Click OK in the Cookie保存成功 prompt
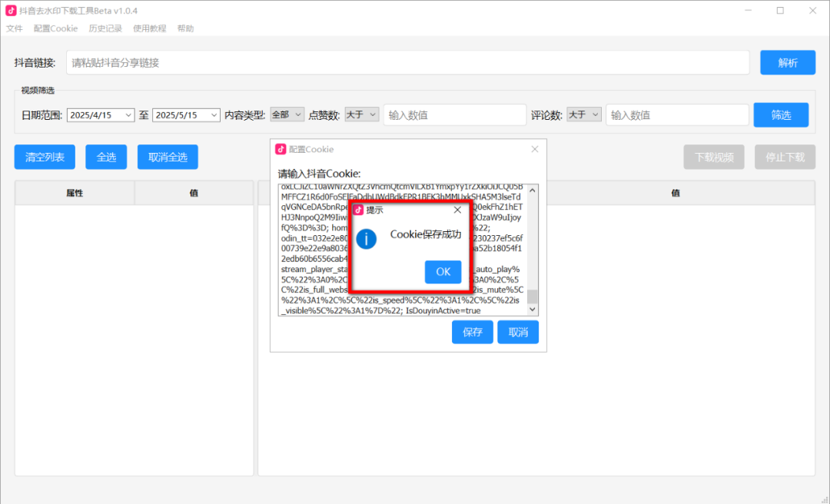 (x=443, y=271)
